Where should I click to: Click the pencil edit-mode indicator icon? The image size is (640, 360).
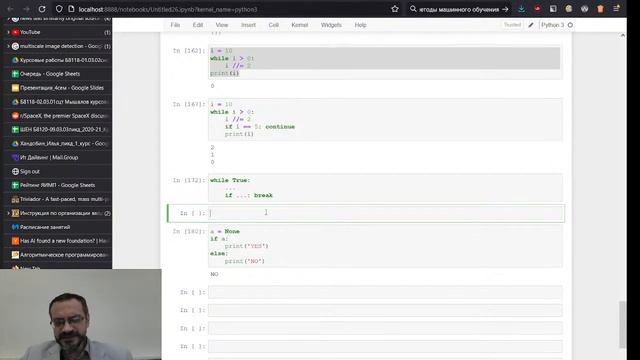[531, 25]
